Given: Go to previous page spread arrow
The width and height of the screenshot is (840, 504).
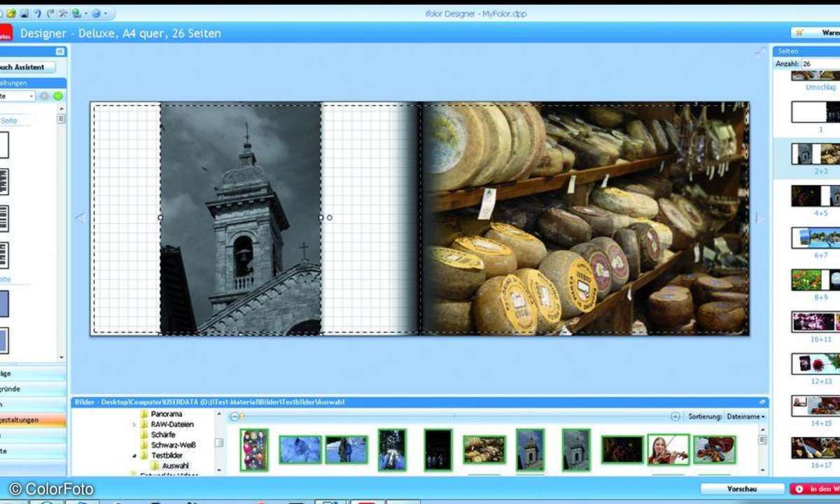Looking at the screenshot, I should [79, 218].
